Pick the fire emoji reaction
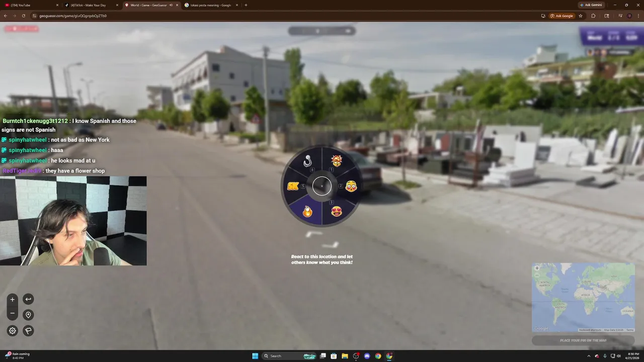Image resolution: width=644 pixels, height=362 pixels. coord(307,211)
